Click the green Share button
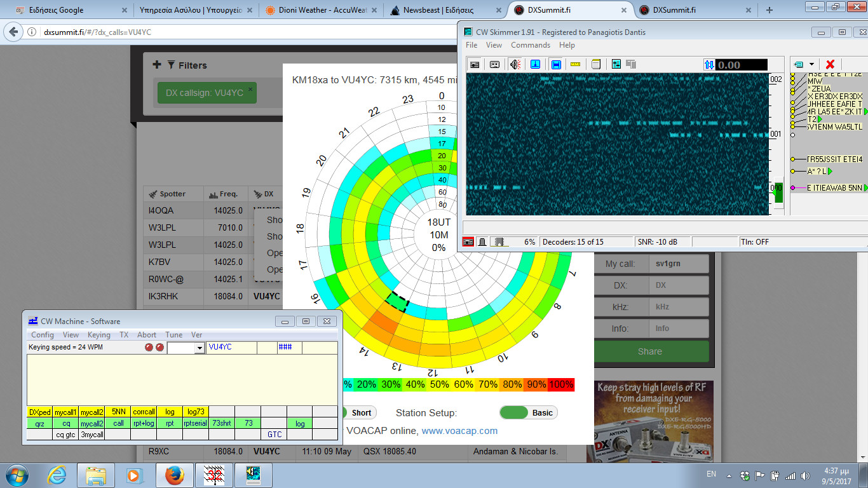The height and width of the screenshot is (488, 868). point(650,351)
